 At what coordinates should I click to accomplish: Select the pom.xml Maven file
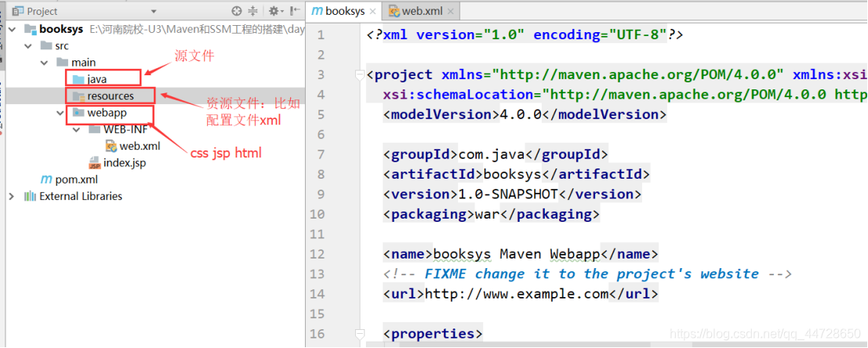(x=69, y=179)
